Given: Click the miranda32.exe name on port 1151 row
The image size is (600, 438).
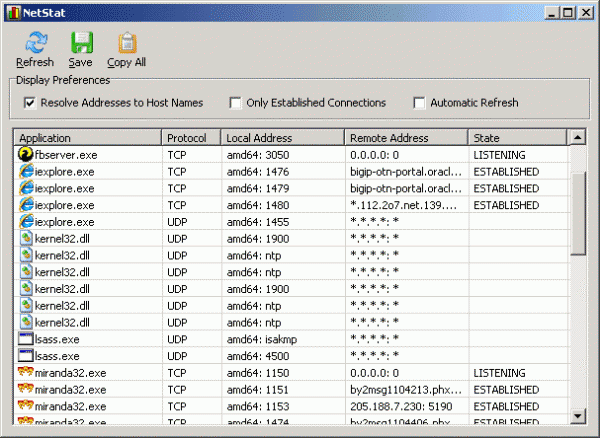Looking at the screenshot, I should 70,390.
